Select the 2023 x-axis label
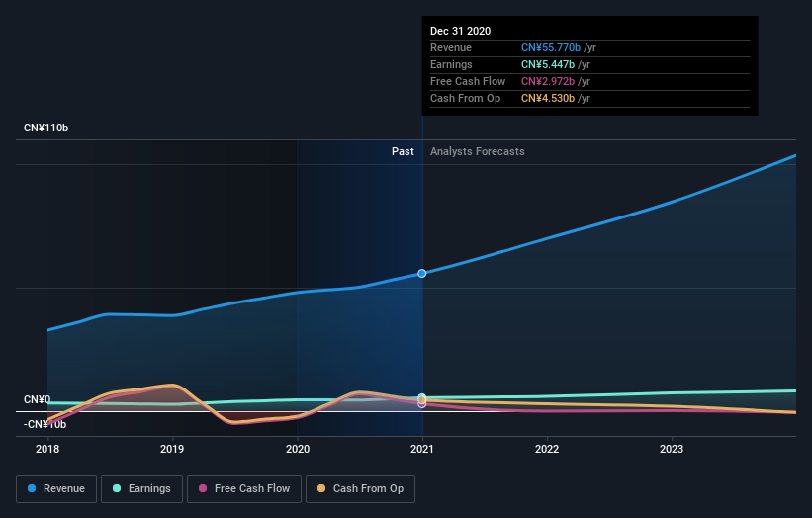 coord(672,449)
